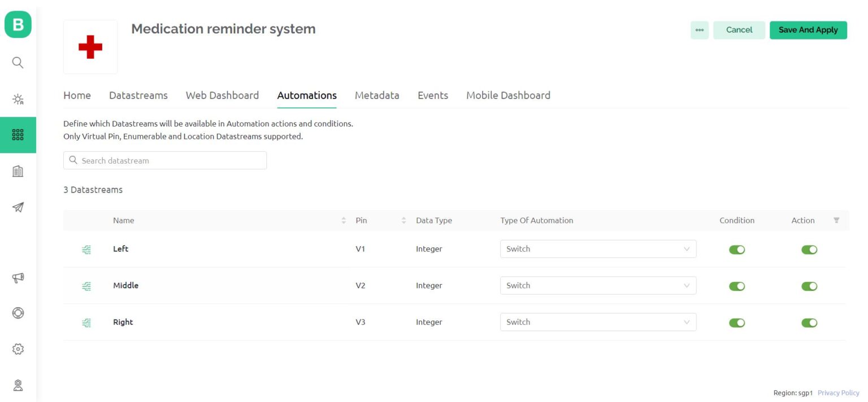Open the Devices grid icon in sidebar
Screen dimensions: 868x402
tap(18, 134)
